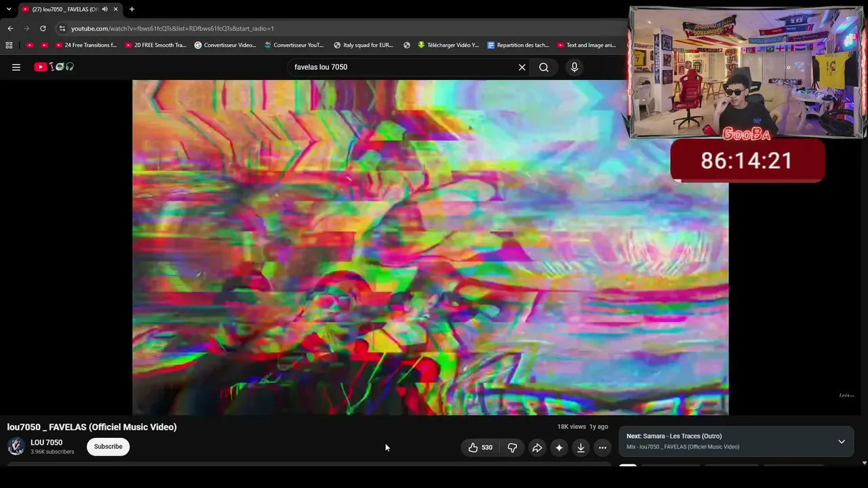The width and height of the screenshot is (868, 488).
Task: Open the 'Télécharger Vidéo Y...' bookmark
Action: tap(448, 45)
